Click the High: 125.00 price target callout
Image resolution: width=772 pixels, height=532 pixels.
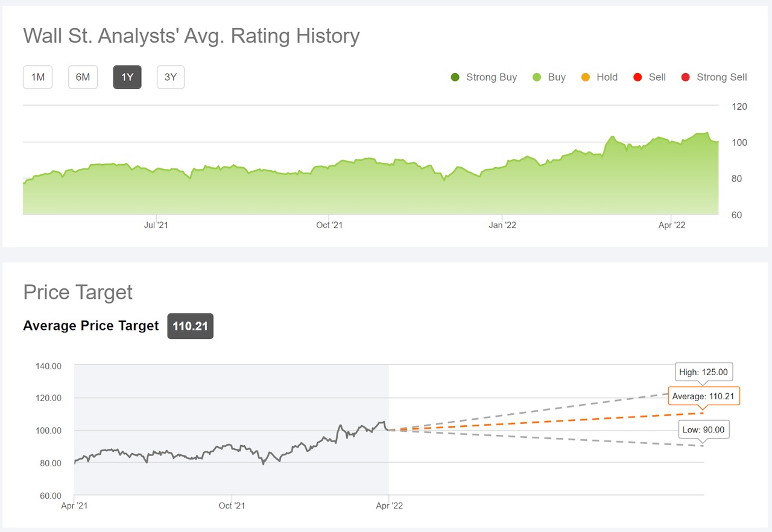click(703, 372)
